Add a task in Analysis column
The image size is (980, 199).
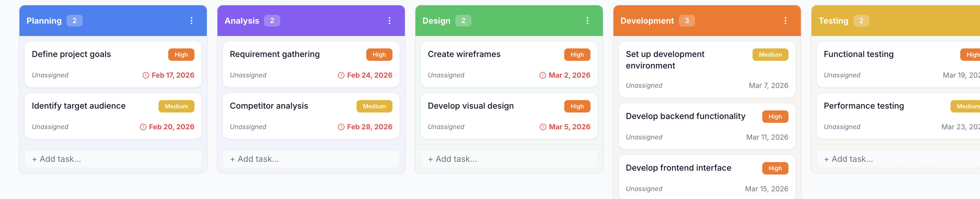pos(311,159)
